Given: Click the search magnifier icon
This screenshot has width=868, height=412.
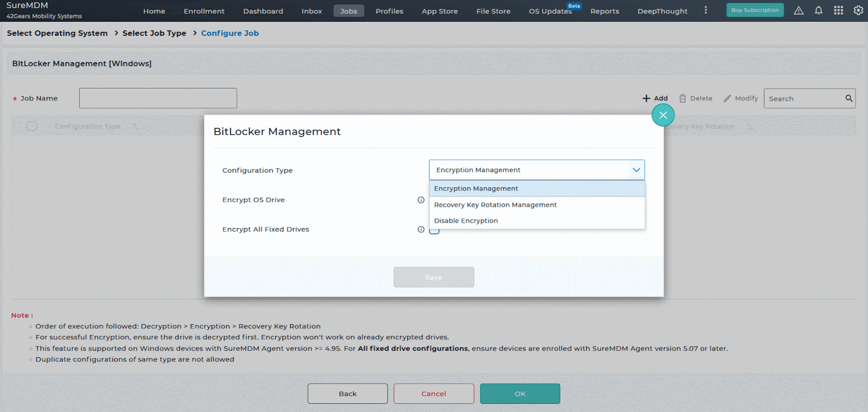Looking at the screenshot, I should pyautogui.click(x=848, y=98).
